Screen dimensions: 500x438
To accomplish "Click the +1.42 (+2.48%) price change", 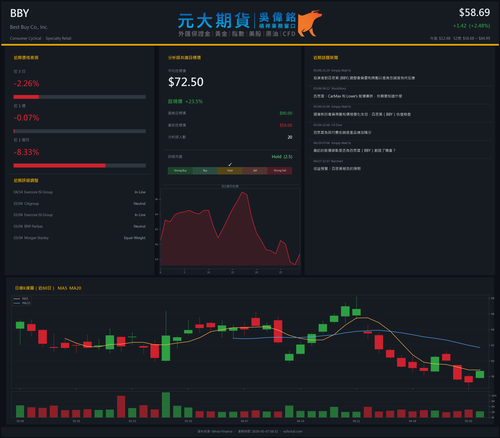I will click(471, 26).
